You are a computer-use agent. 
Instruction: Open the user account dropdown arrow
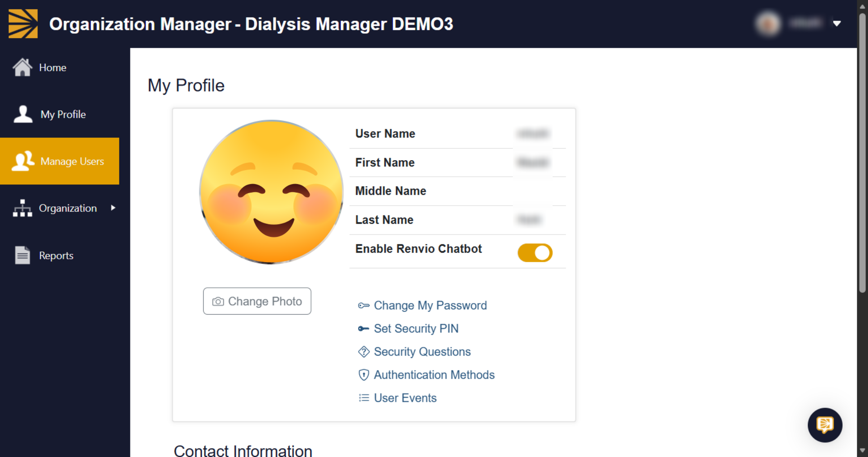pos(837,24)
